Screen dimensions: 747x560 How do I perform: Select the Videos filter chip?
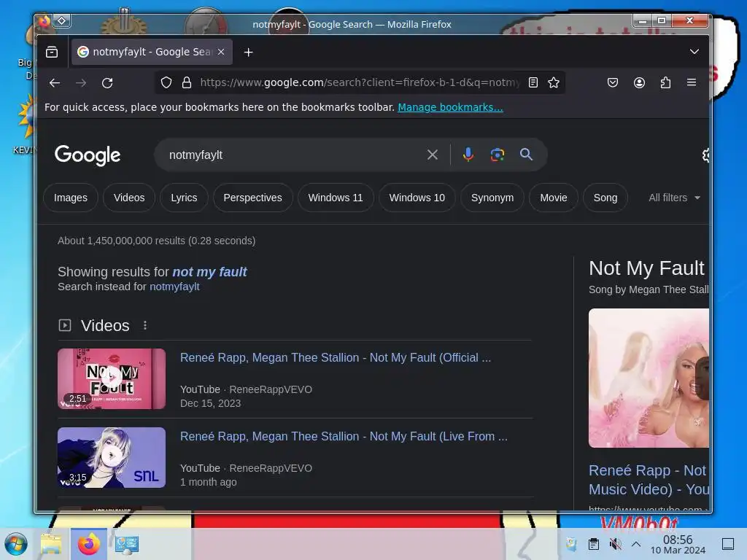click(129, 198)
